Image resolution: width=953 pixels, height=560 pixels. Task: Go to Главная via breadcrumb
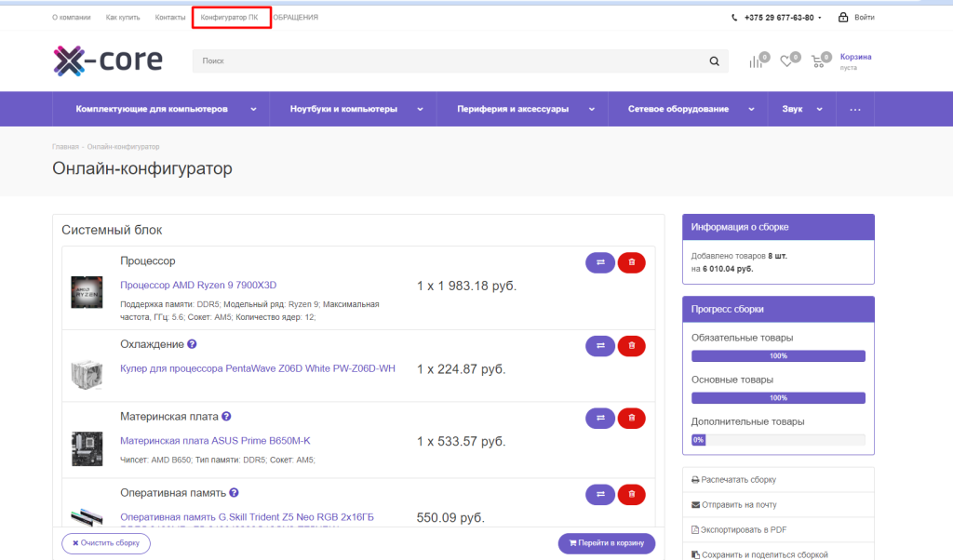[66, 147]
